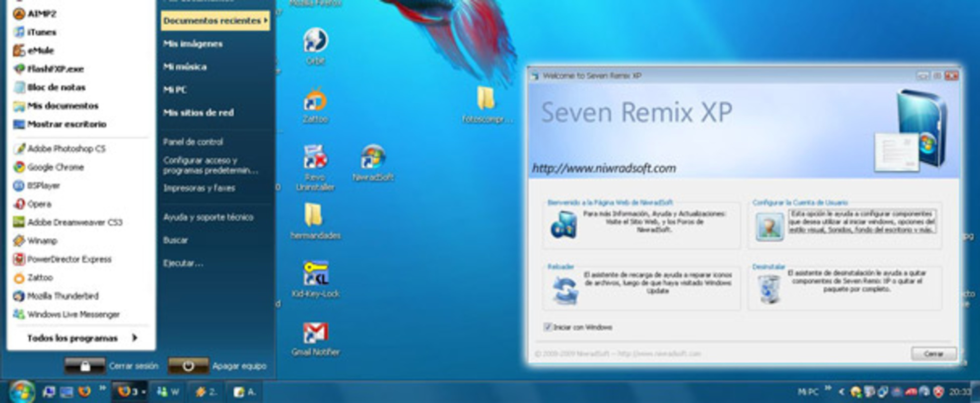Viewport: 980px width, 403px height.
Task: Open Google Chrome from the Start menu
Action: pos(48,167)
